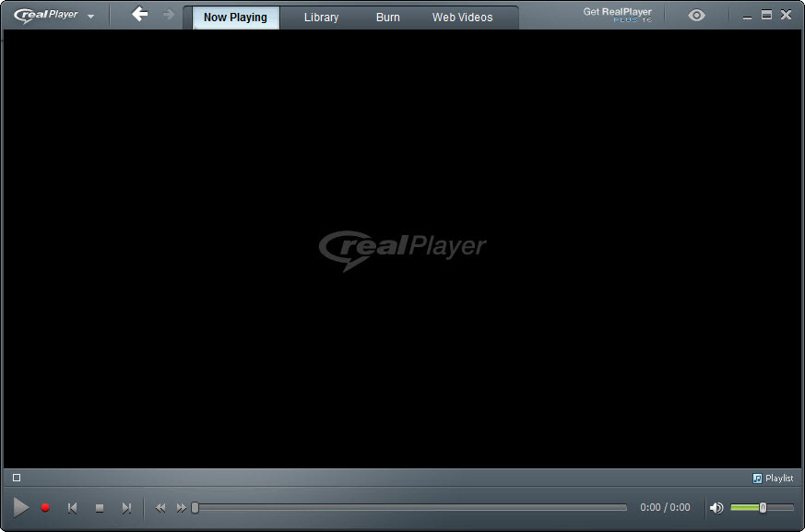The width and height of the screenshot is (805, 532).
Task: Stop playback with the Stop button
Action: (100, 508)
